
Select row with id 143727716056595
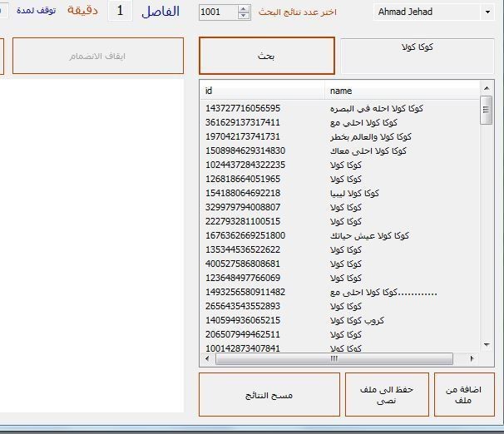243,108
